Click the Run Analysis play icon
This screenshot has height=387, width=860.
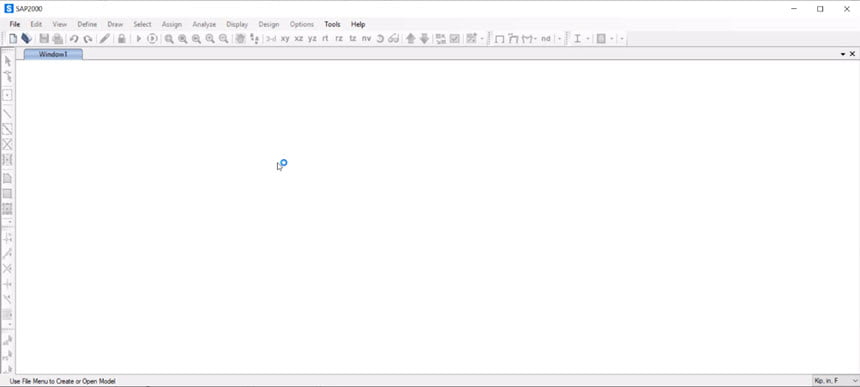[x=139, y=39]
